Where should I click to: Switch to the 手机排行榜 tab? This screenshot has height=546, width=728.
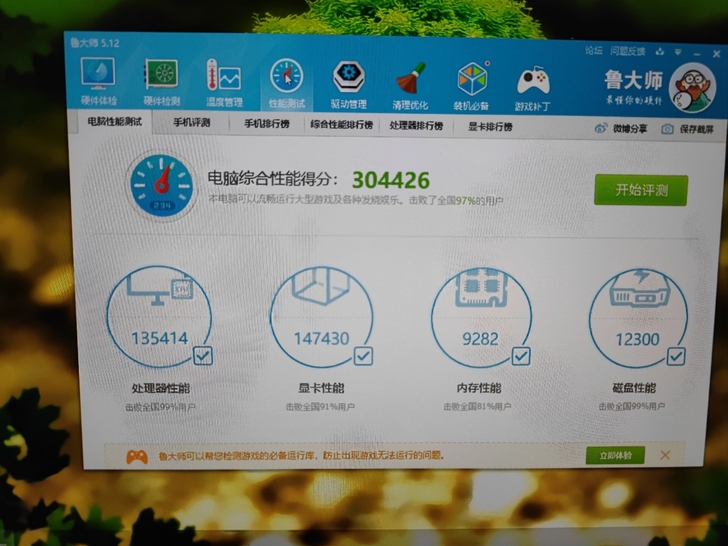[x=267, y=124]
